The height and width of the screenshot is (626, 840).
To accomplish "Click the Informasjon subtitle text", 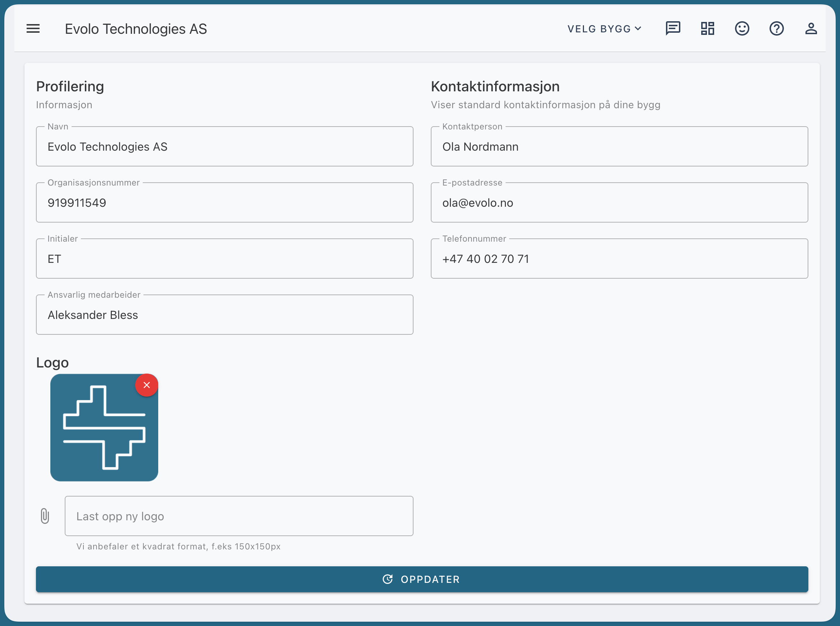I will 64,105.
